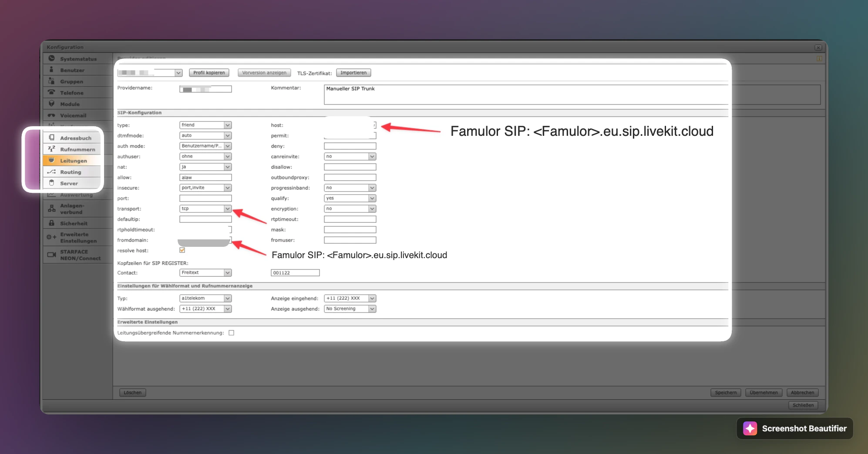The height and width of the screenshot is (454, 868).
Task: Open Routing in the sidebar
Action: point(72,172)
